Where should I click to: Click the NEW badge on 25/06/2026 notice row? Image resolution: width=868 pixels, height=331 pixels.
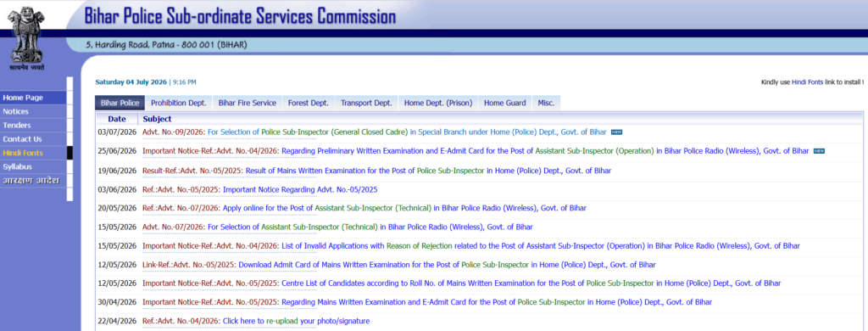820,151
